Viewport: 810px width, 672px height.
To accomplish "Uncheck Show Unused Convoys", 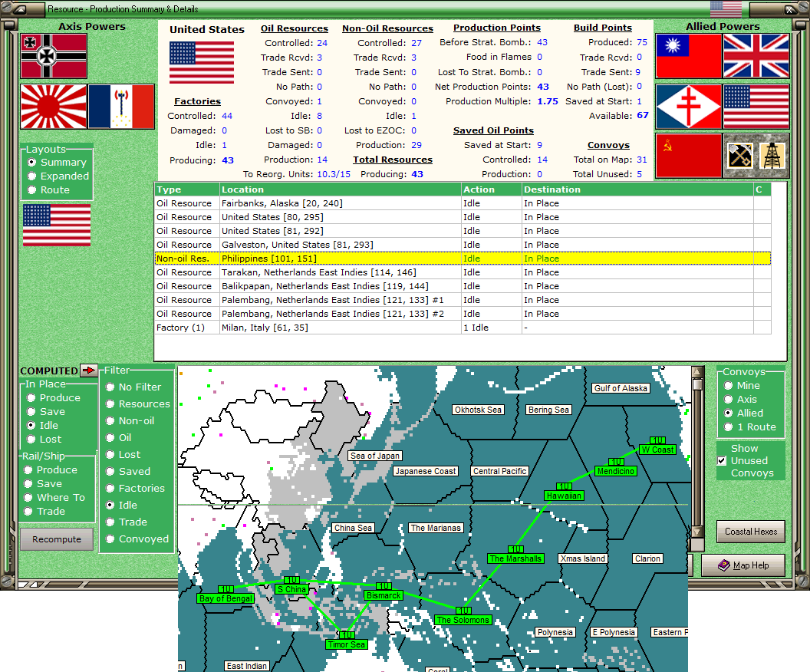I will coord(723,461).
